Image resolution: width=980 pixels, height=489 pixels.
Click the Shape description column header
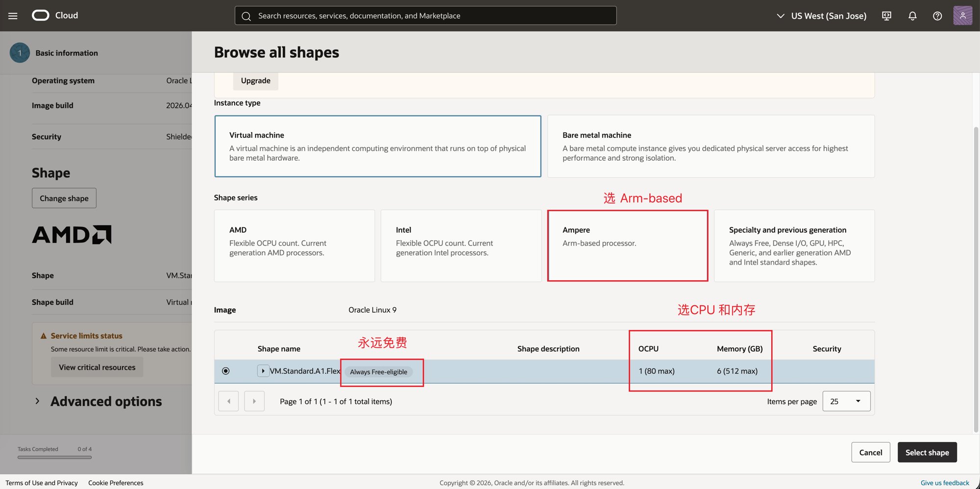[548, 349]
